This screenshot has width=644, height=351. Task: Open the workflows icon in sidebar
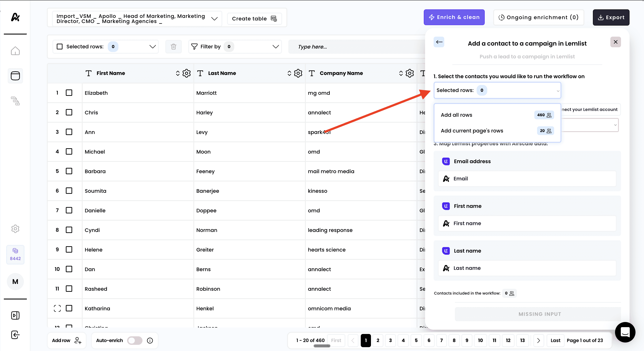(15, 101)
